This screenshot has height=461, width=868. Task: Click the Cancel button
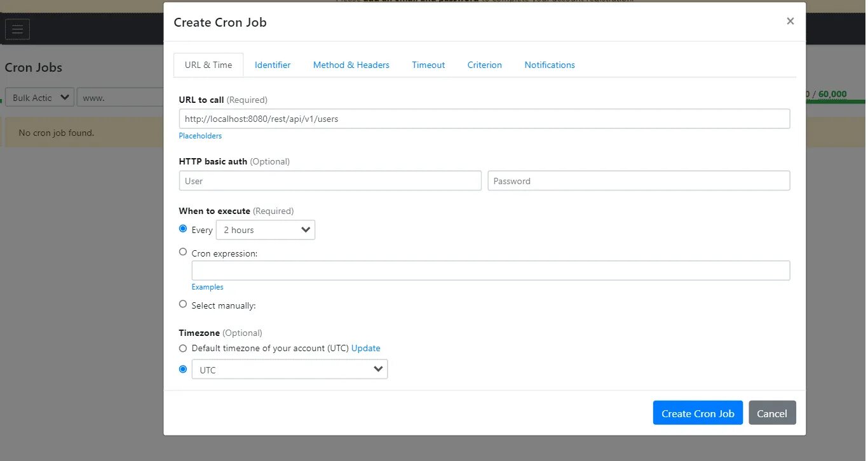coord(772,413)
